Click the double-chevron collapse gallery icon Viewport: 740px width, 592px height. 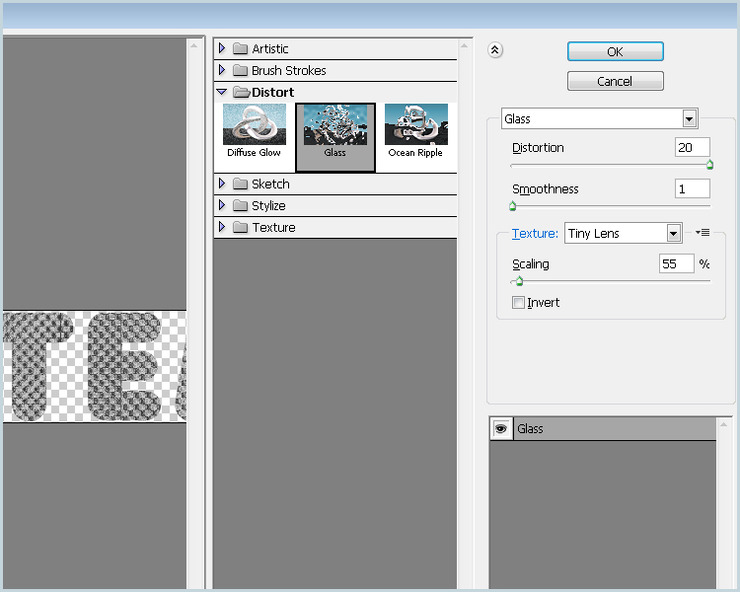click(495, 50)
